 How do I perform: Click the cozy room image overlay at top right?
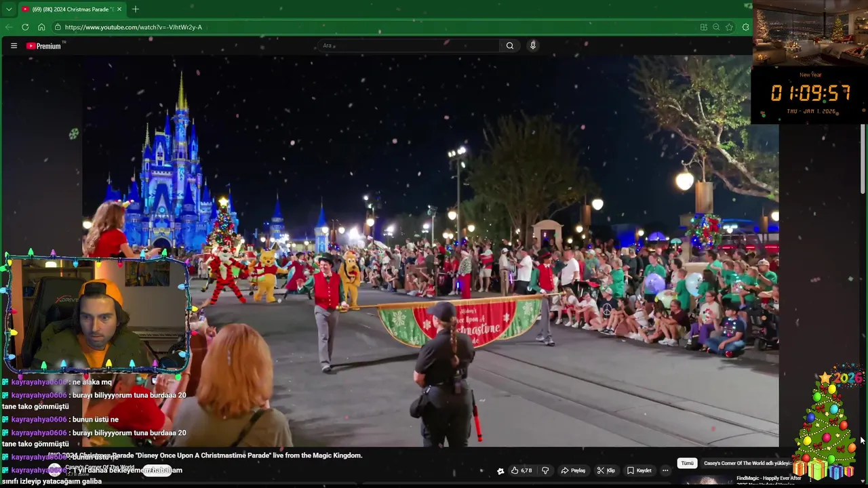[x=810, y=33]
